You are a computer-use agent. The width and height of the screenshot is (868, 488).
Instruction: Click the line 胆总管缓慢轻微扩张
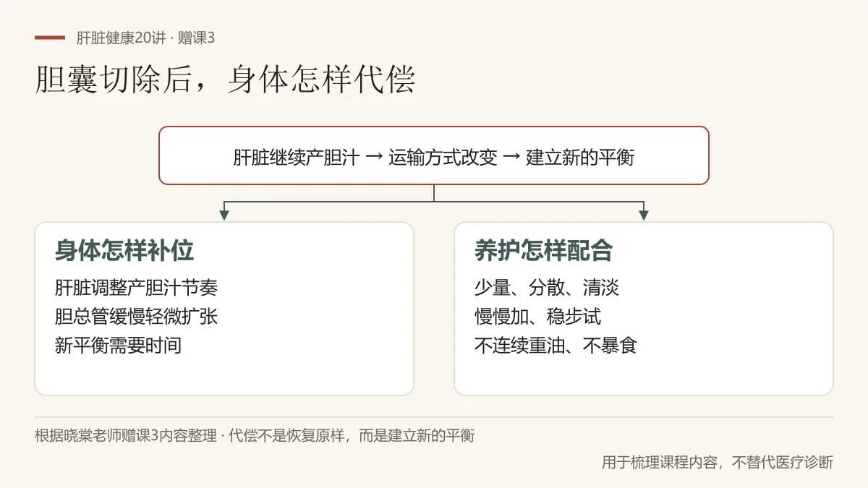[136, 317]
